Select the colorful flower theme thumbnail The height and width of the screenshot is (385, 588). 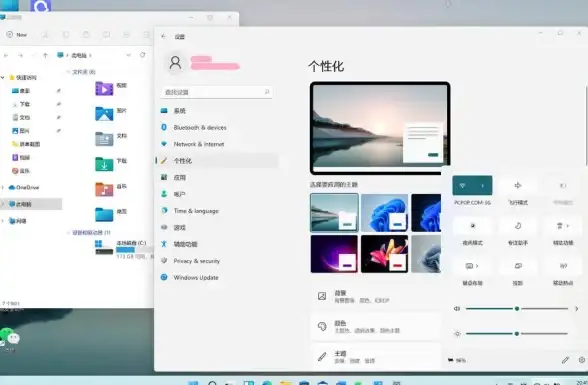[x=384, y=254]
